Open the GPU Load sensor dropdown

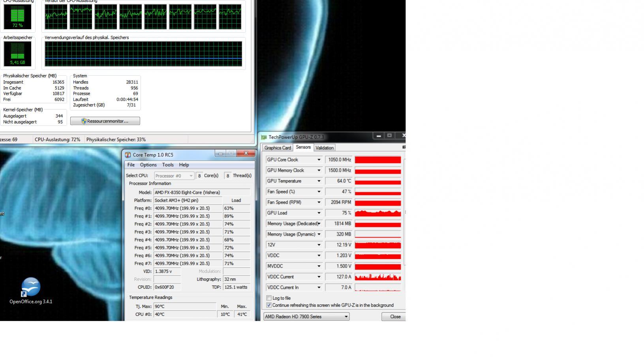pyautogui.click(x=319, y=213)
